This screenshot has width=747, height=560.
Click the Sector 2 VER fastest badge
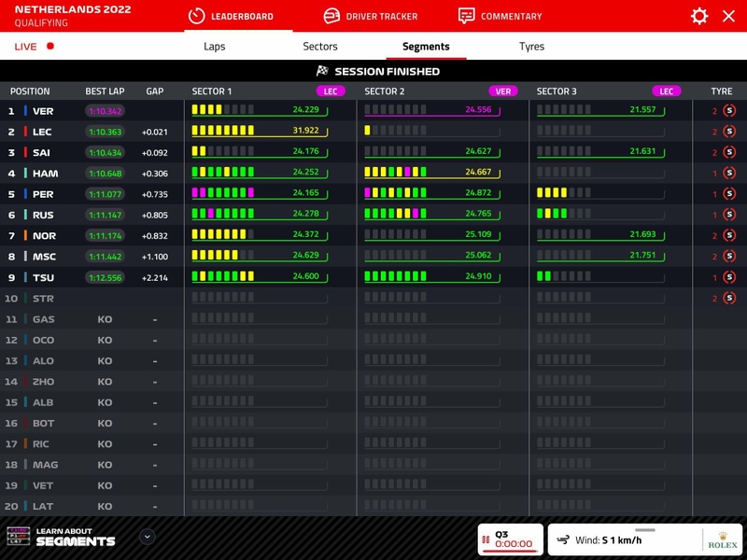point(503,91)
